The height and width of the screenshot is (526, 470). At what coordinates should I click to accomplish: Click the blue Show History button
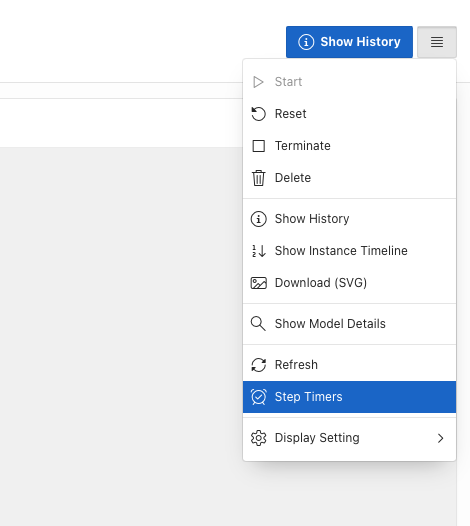[x=349, y=42]
